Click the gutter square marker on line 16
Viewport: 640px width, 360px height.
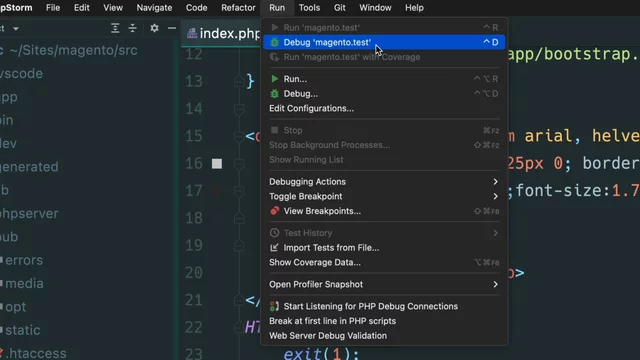[217, 164]
